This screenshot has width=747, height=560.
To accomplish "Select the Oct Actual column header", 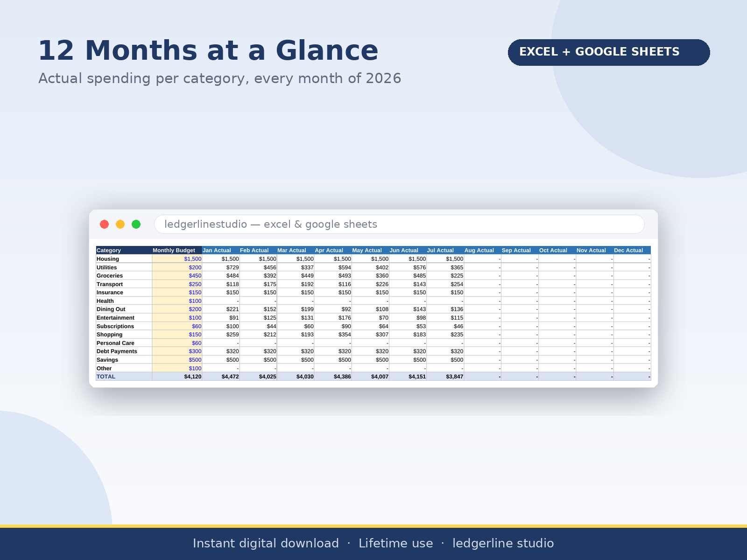I will [x=557, y=251].
